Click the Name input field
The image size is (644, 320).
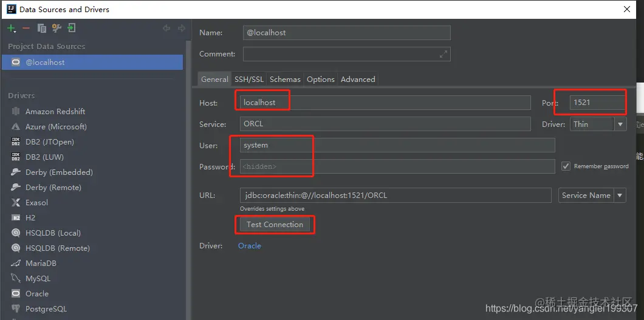[347, 32]
